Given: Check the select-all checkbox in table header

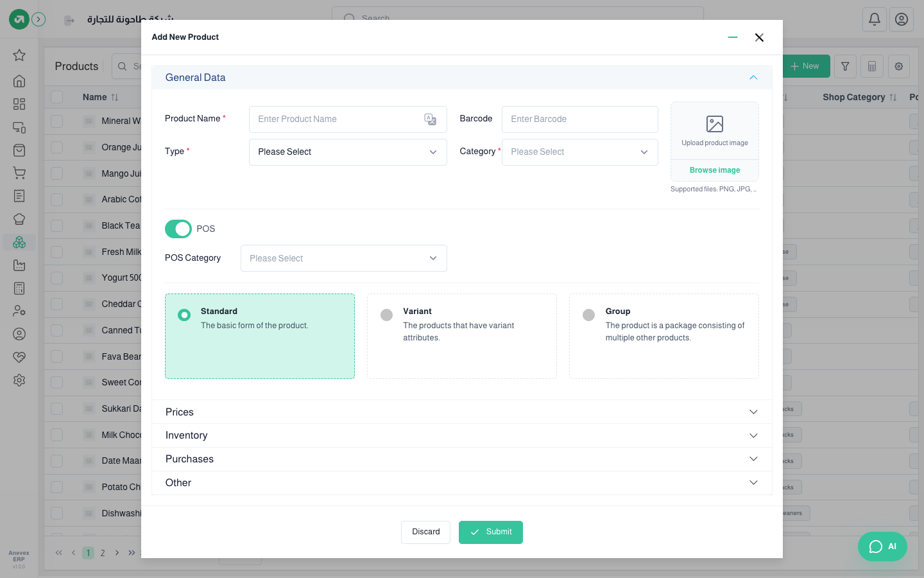Looking at the screenshot, I should [x=57, y=97].
